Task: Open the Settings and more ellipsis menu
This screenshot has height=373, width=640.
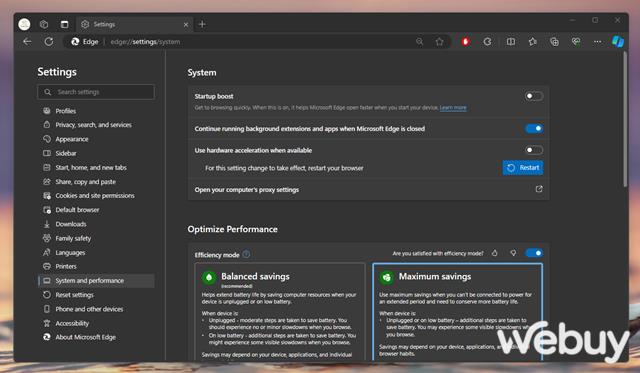Action: (x=598, y=42)
